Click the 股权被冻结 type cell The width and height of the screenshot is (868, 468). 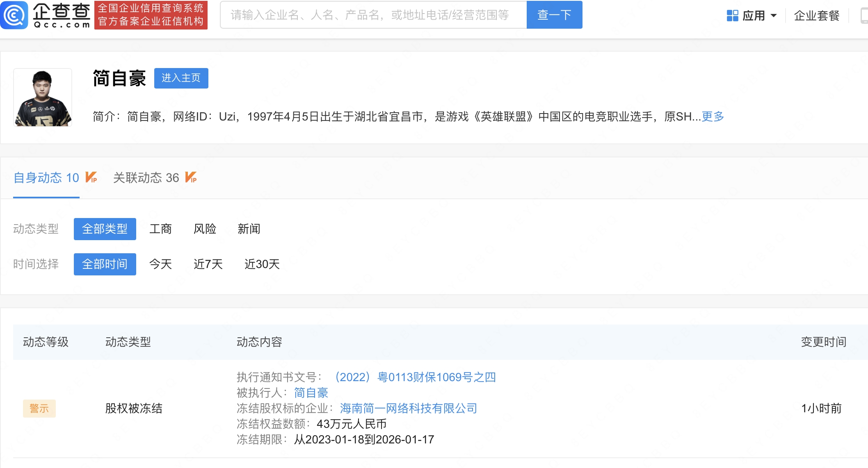coord(134,408)
